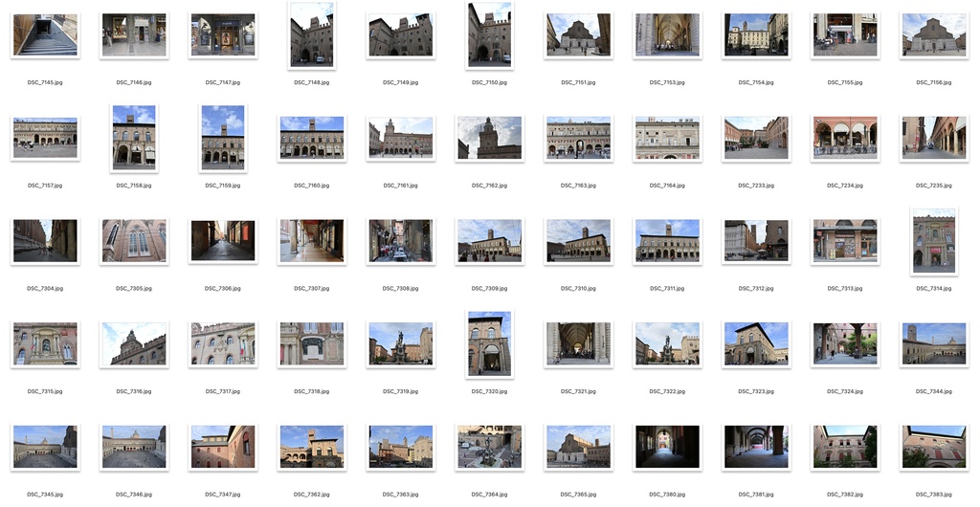Viewport: 980px width, 507px height.
Task: Select the DSC_7234.jpg arcade with bicycles thumbnail
Action: pos(845,138)
